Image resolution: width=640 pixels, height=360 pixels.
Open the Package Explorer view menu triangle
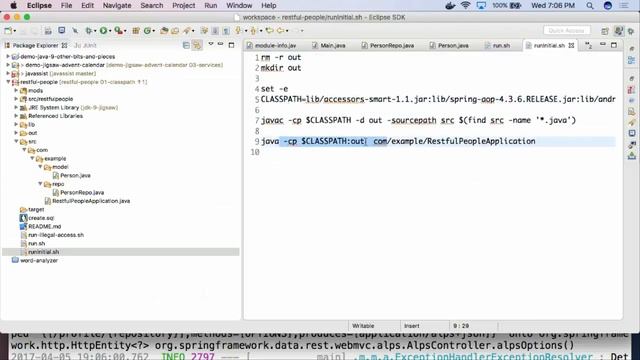coord(211,44)
